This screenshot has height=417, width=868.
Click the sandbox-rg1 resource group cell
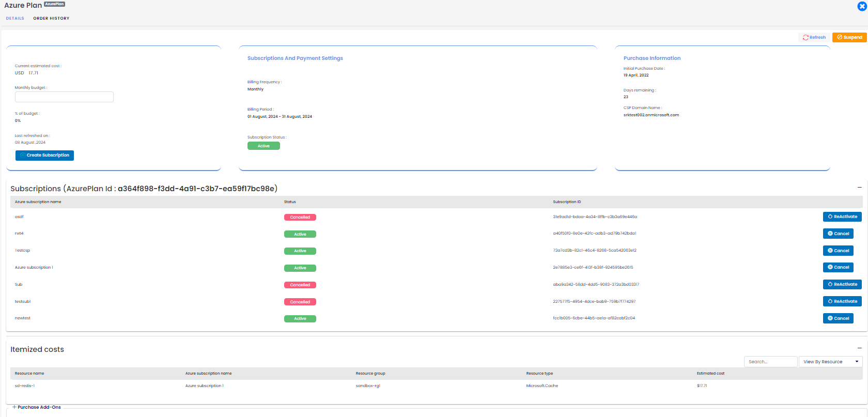point(368,385)
